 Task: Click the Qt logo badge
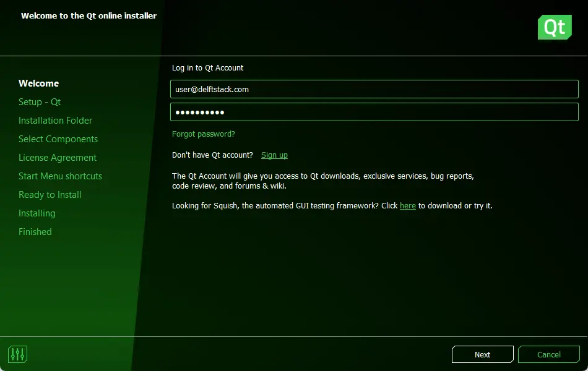click(555, 27)
